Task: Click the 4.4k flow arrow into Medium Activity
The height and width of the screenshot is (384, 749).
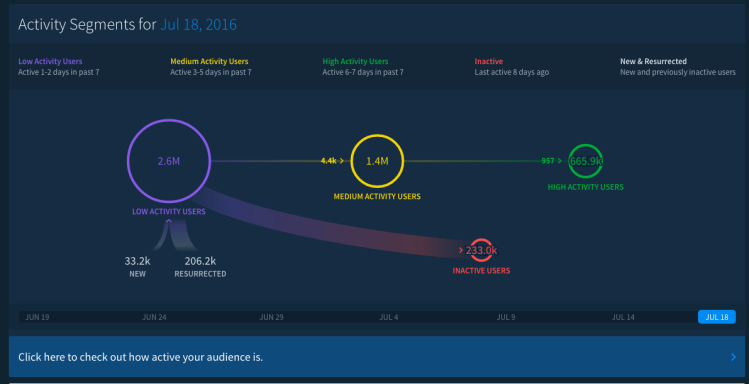Action: tap(332, 161)
